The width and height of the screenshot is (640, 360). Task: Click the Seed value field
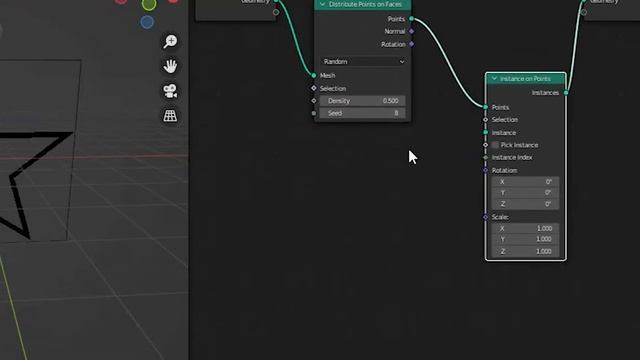click(362, 113)
